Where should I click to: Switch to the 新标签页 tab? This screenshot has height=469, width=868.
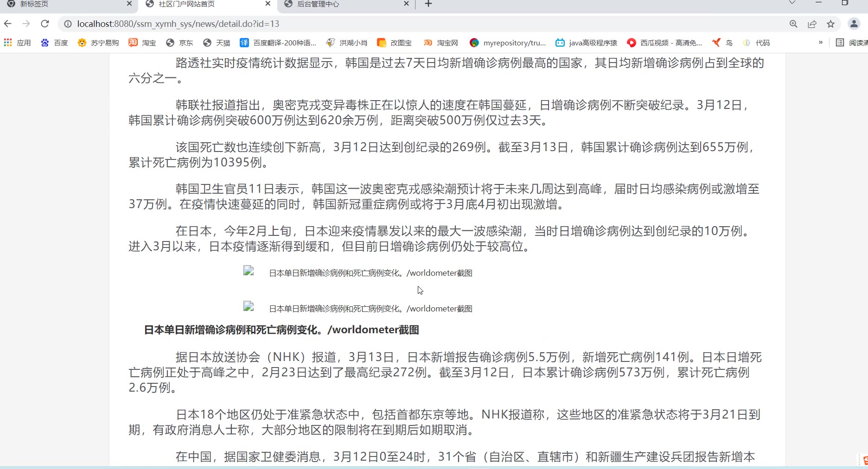coord(65,4)
